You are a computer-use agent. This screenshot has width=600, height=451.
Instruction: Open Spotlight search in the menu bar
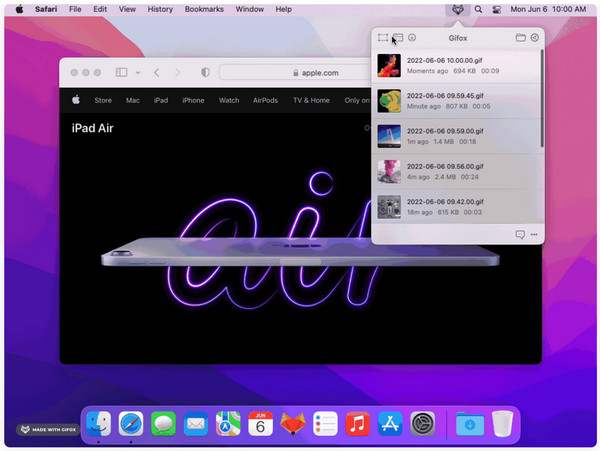478,9
